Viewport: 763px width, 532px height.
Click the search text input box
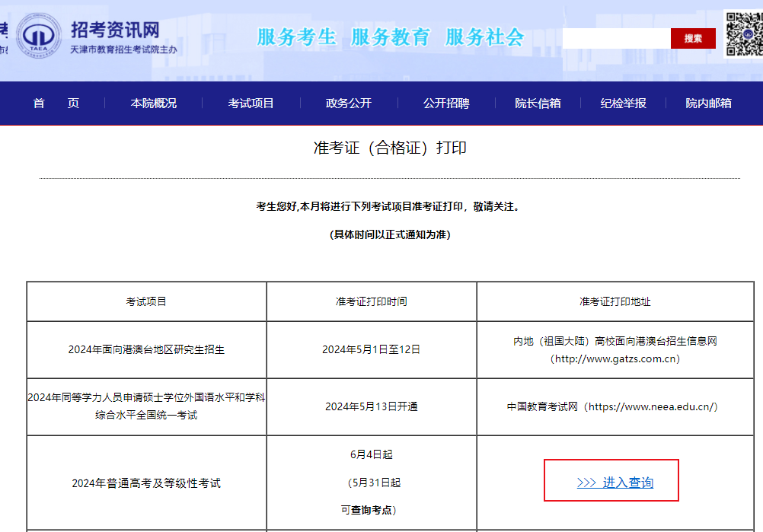coord(616,38)
